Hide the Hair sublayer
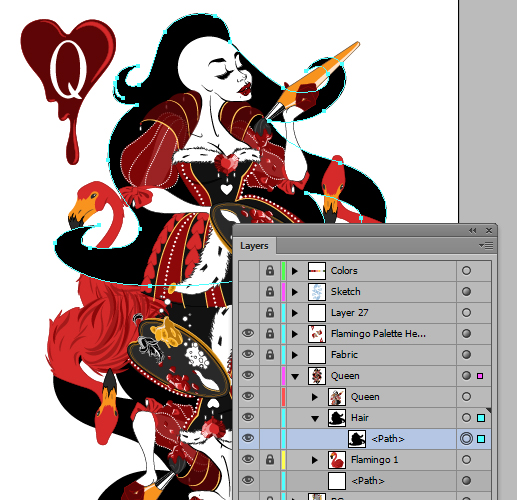 coord(248,417)
